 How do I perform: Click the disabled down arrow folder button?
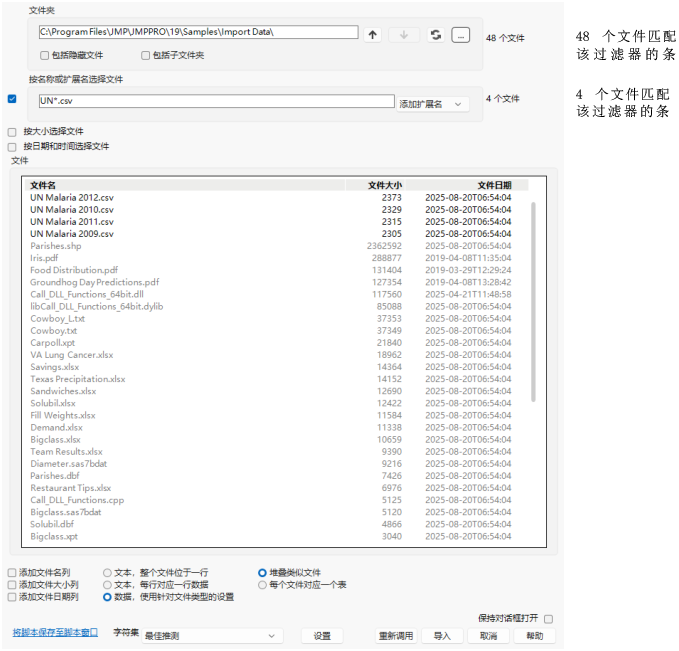pyautogui.click(x=404, y=35)
